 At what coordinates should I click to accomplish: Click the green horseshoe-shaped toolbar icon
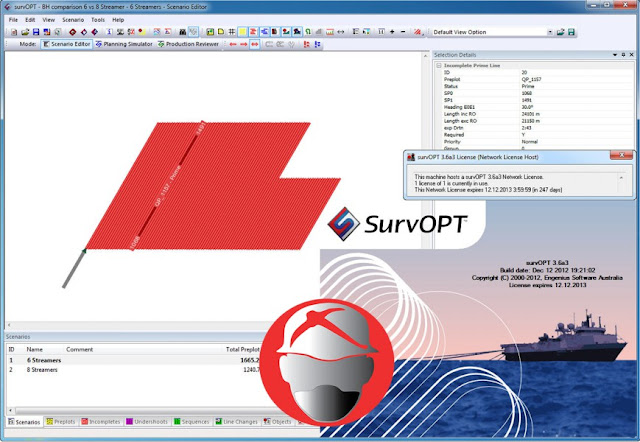pos(308,32)
